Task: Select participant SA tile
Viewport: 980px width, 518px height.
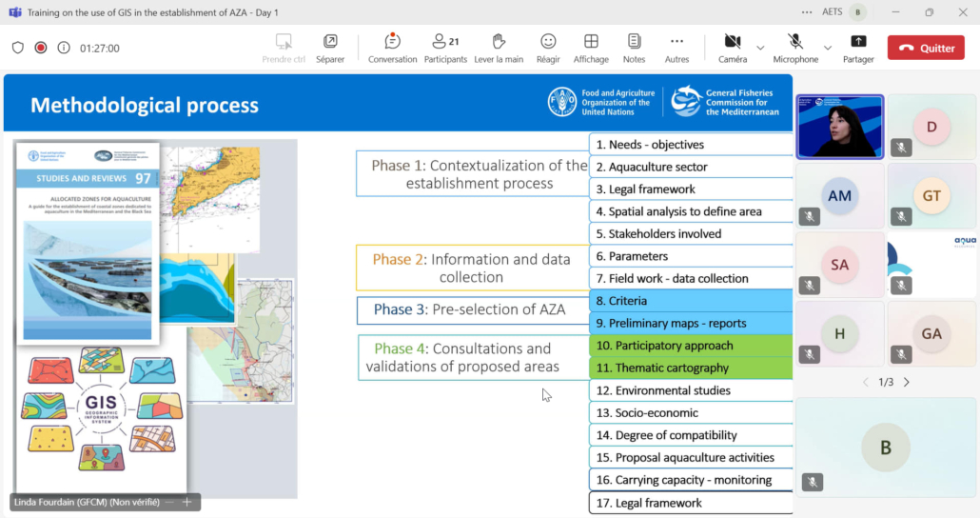Action: (839, 264)
